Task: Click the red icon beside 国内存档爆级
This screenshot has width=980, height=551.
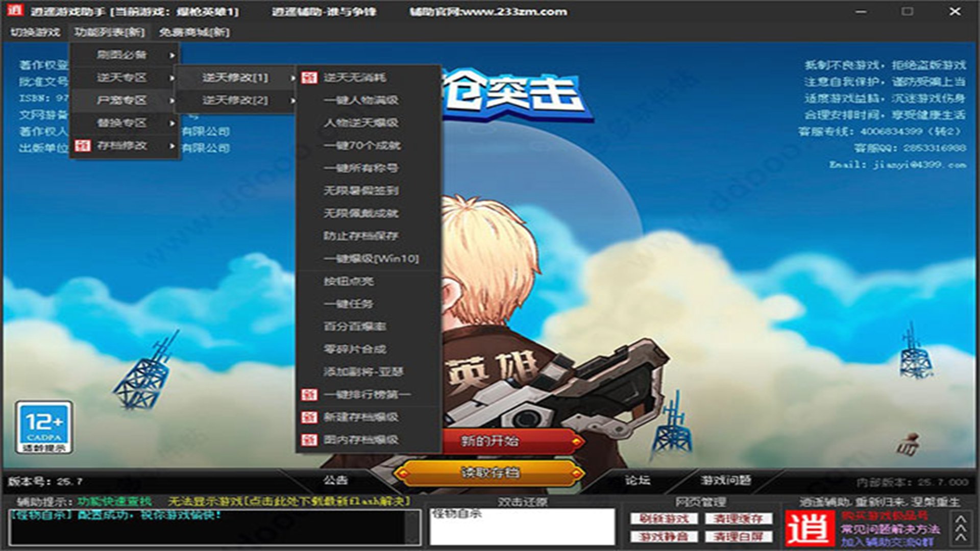Action: pyautogui.click(x=309, y=439)
